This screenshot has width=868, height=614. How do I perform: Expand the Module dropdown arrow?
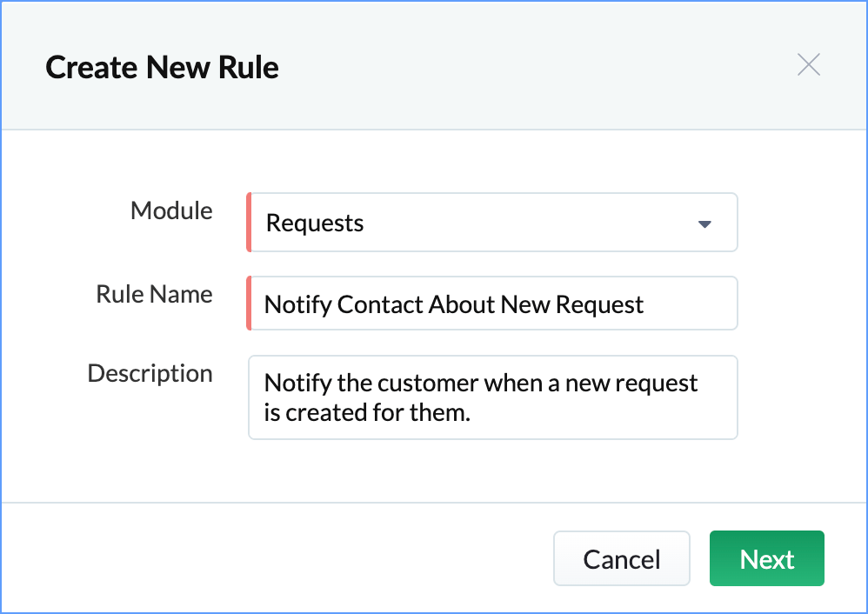click(x=704, y=224)
